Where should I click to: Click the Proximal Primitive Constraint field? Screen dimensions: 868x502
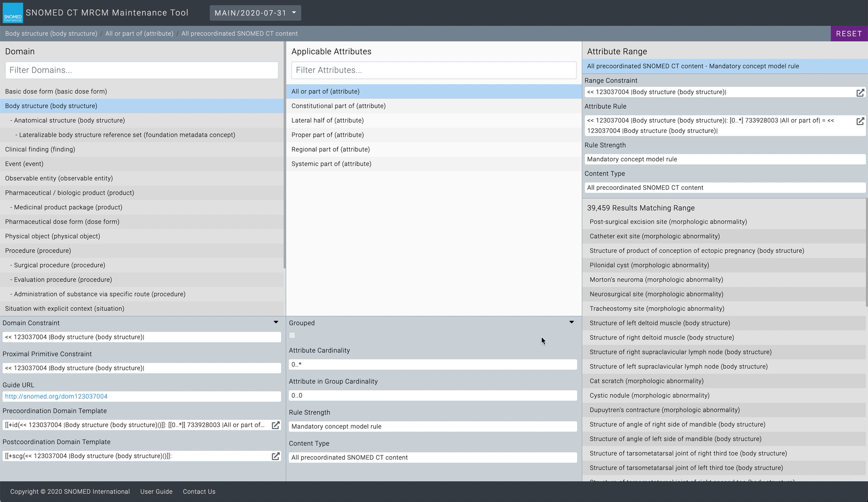(142, 368)
